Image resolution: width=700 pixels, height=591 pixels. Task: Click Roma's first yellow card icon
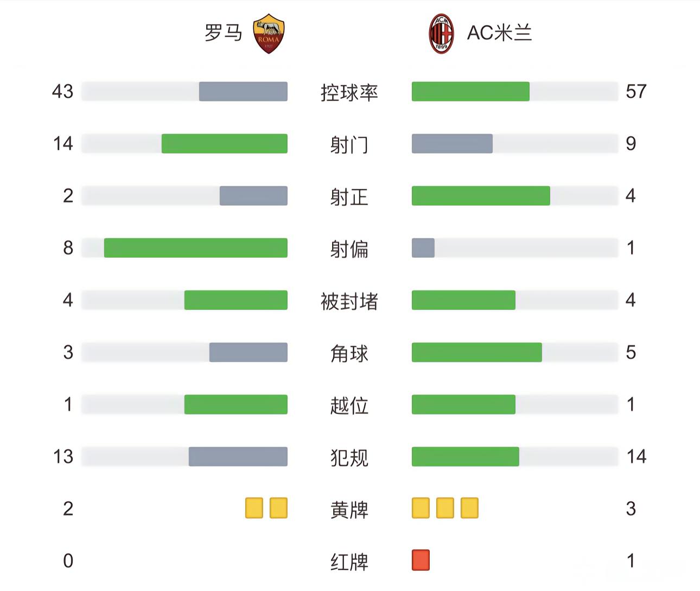tap(254, 508)
